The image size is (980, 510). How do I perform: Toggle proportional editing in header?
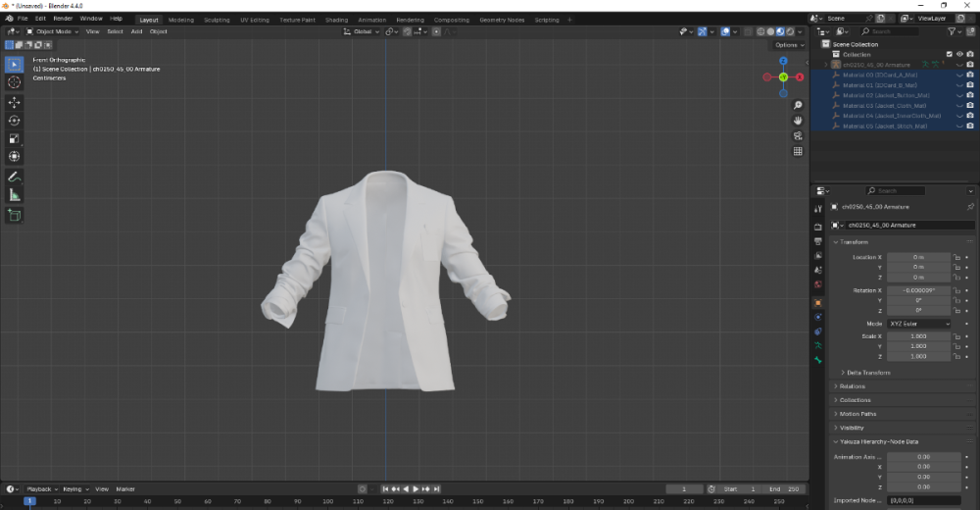(x=436, y=31)
